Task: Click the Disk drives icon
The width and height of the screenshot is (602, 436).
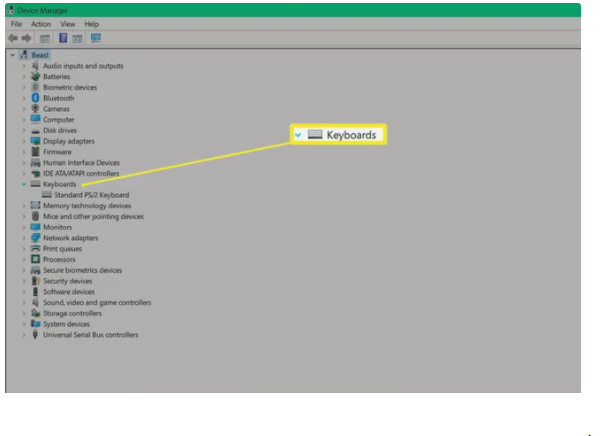Action: tap(35, 131)
